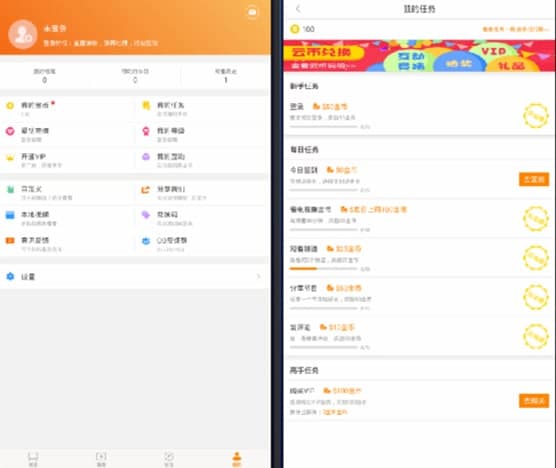Tap the orange link text under the VIP task
This screenshot has width=556, height=468.
pos(335,412)
